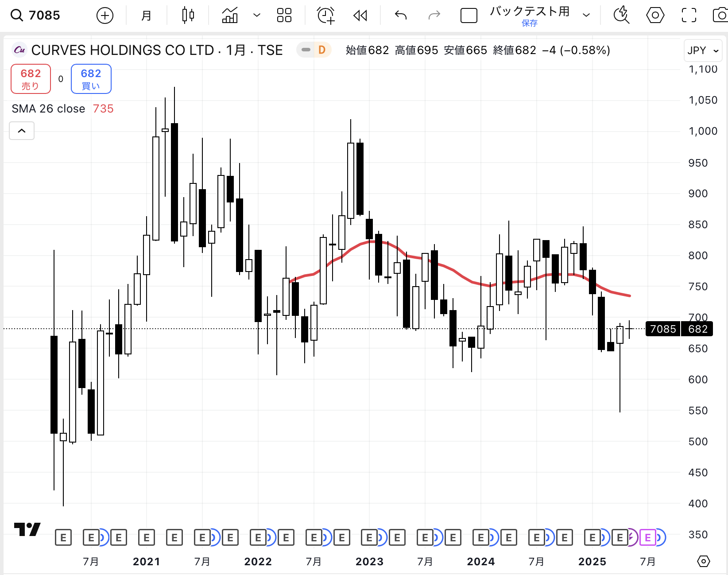This screenshot has height=575, width=728.
Task: Create an alert with the clock-plus icon
Action: click(326, 16)
